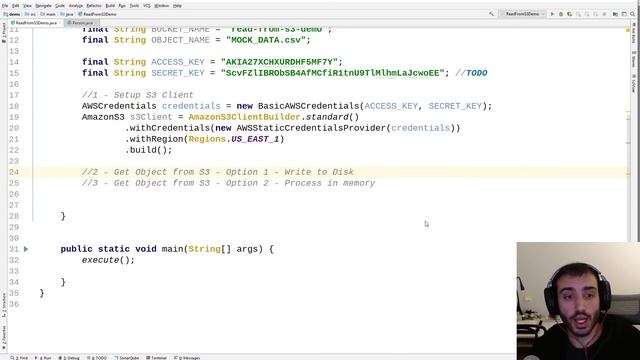This screenshot has width=640, height=360.
Task: Open the Messages tool window
Action: pyautogui.click(x=187, y=358)
